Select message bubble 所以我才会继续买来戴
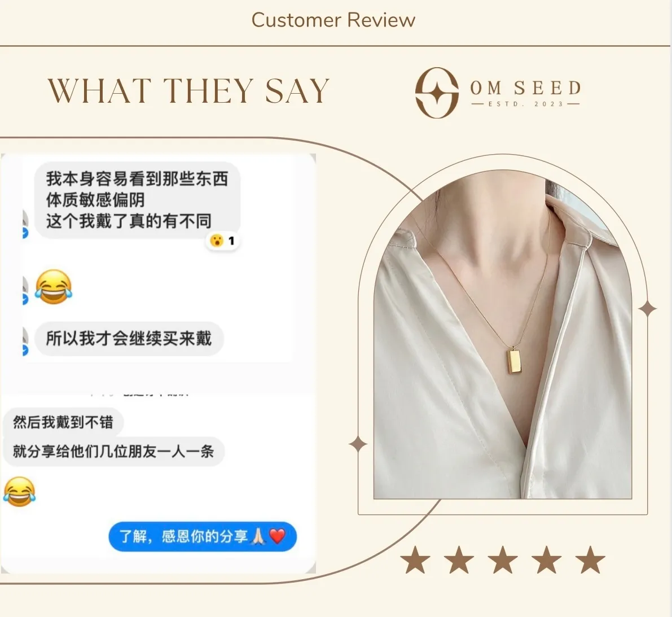The image size is (672, 617). click(x=129, y=339)
